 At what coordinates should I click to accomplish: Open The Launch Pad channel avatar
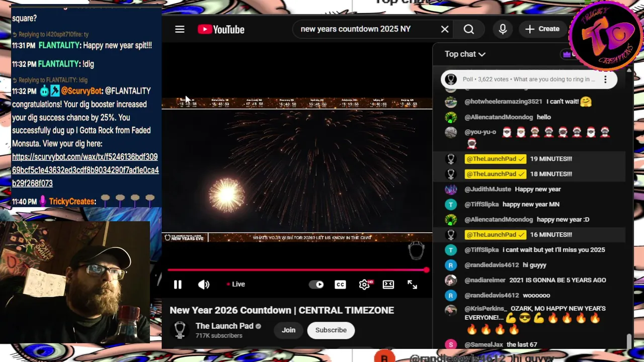click(180, 330)
